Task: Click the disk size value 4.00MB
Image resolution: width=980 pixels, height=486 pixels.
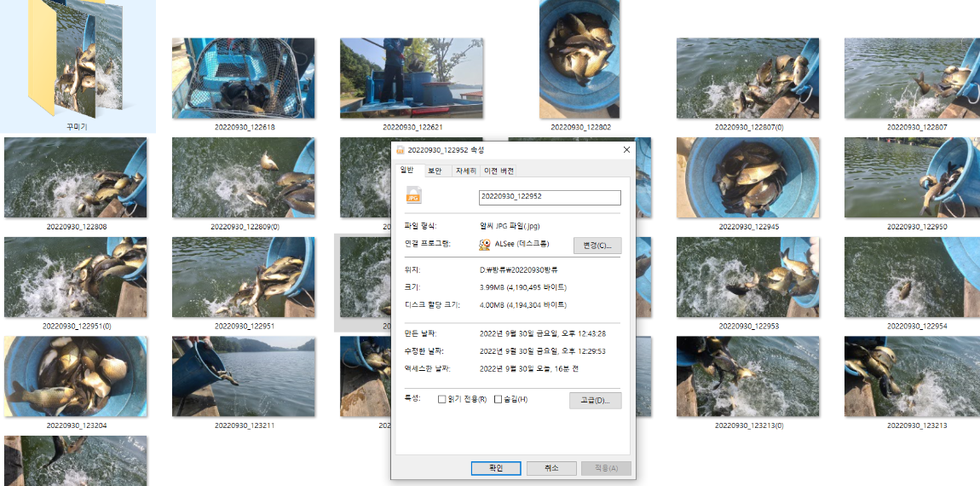Action: [x=522, y=305]
